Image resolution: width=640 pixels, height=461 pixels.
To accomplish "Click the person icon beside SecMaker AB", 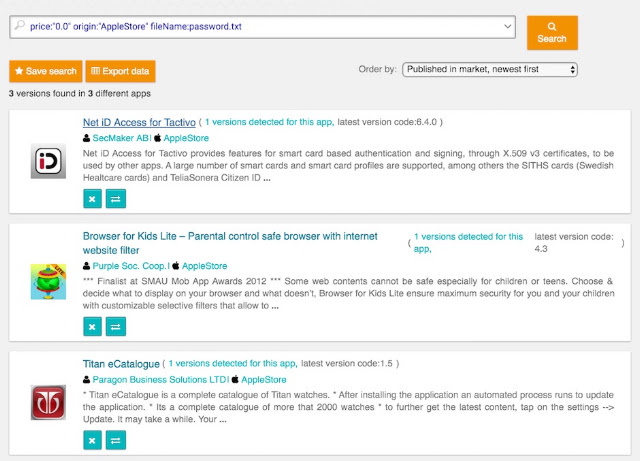I will point(87,138).
